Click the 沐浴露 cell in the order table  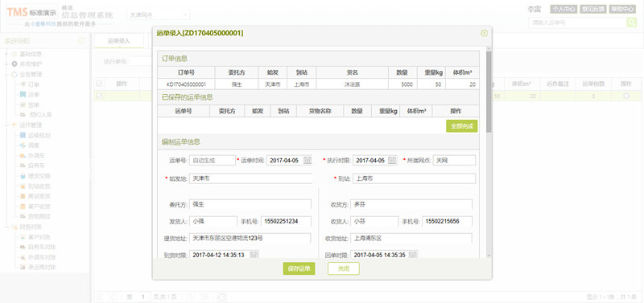(x=352, y=84)
